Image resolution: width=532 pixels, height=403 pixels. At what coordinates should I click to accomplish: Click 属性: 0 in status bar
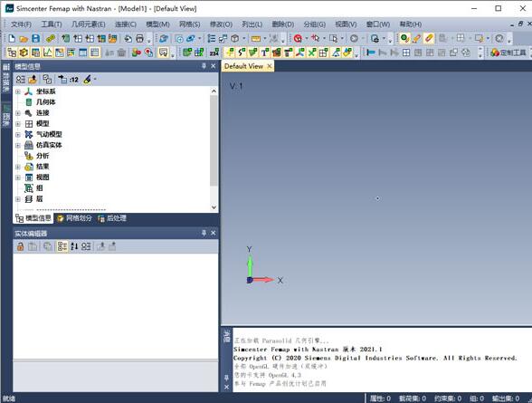click(x=380, y=398)
